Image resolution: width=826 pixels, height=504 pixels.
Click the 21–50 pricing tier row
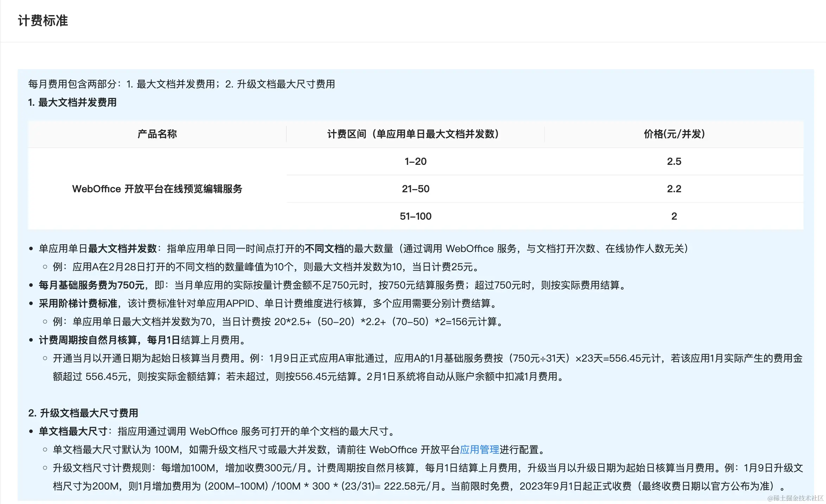click(x=415, y=189)
